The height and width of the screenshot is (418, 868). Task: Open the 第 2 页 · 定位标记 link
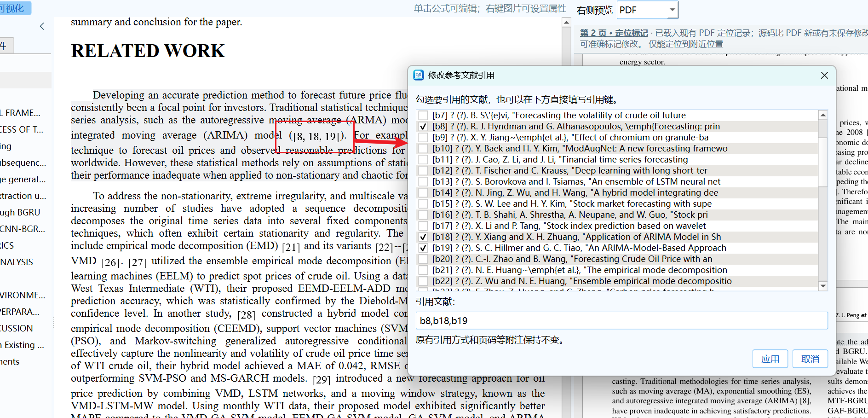614,33
